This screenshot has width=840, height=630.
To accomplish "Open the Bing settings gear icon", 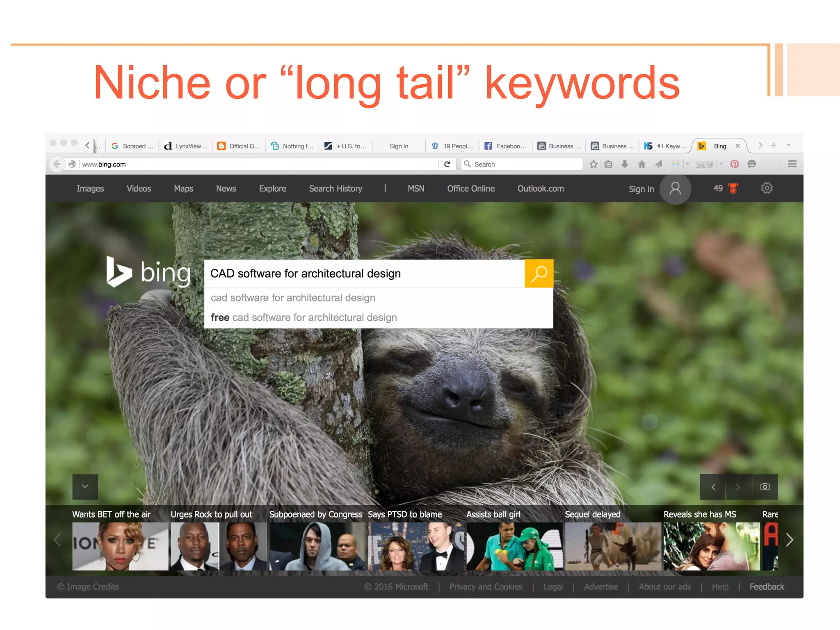I will (767, 188).
